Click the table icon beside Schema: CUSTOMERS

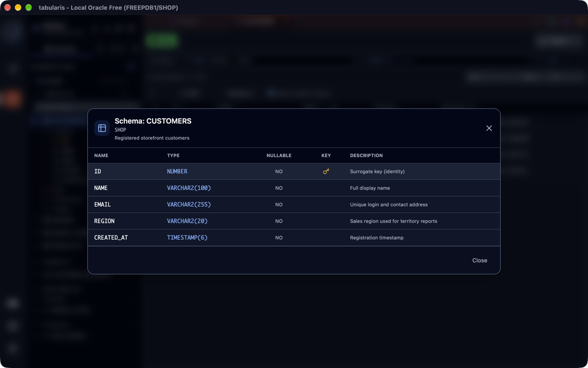click(x=102, y=128)
